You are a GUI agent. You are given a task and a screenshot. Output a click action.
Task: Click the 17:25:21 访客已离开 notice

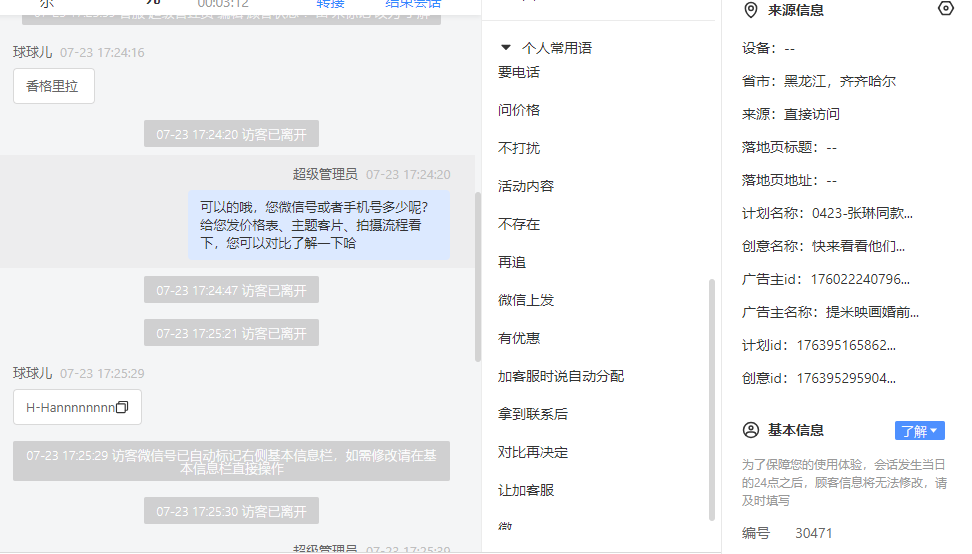coord(231,333)
